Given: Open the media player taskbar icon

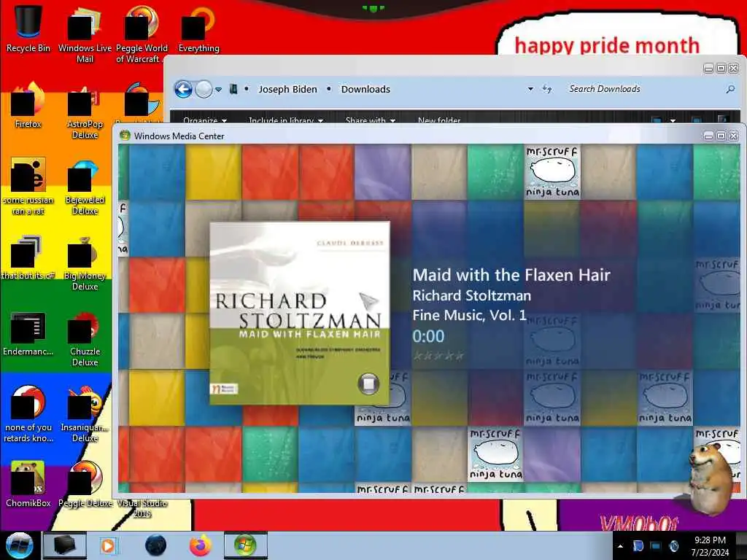Looking at the screenshot, I should [x=108, y=545].
